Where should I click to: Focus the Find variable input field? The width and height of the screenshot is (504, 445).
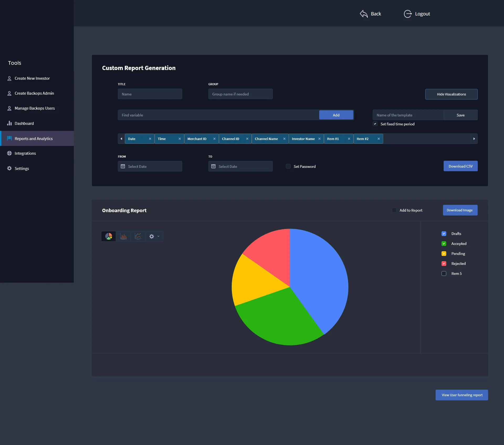click(218, 115)
